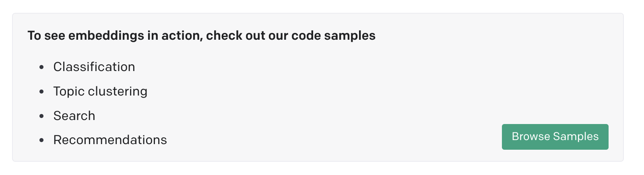Select the Recommendations list entry
Screen dimensions: 644x175
pyautogui.click(x=110, y=140)
